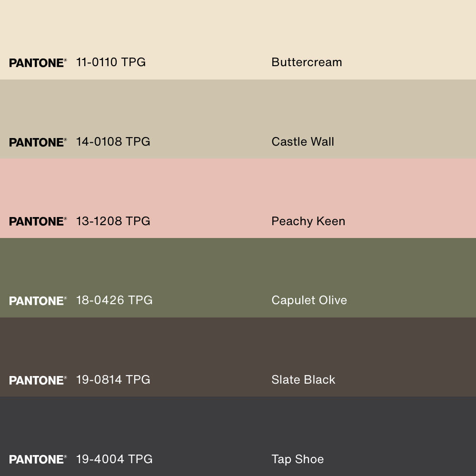Select the color code 11-0110 TPG
Screen dimensions: 476x476
coord(111,62)
